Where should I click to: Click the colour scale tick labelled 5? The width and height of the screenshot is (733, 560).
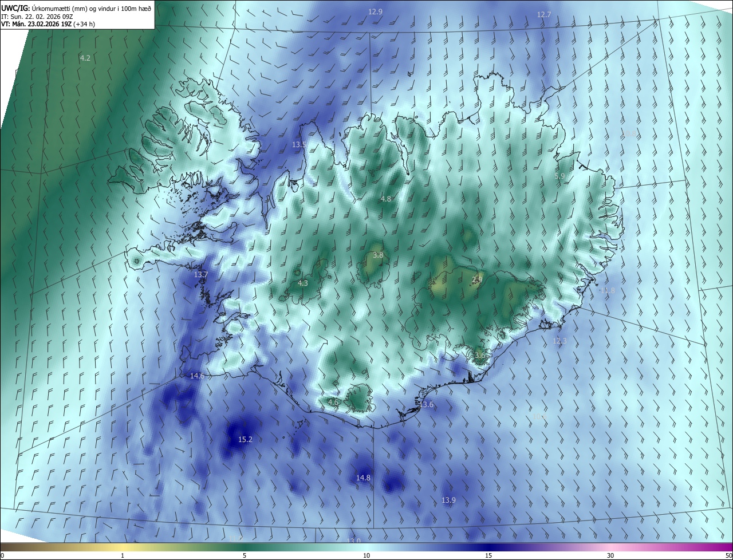click(x=245, y=556)
